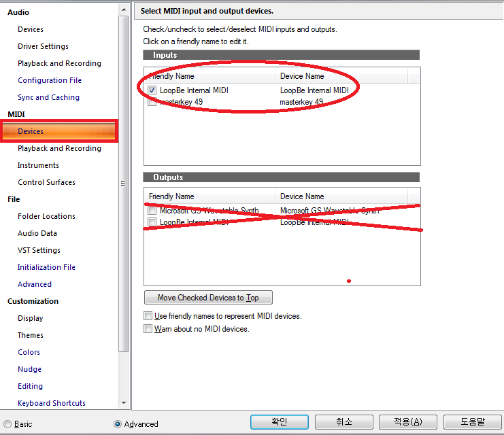Image resolution: width=504 pixels, height=435 pixels.
Task: Open Folder Locations page
Action: point(47,216)
